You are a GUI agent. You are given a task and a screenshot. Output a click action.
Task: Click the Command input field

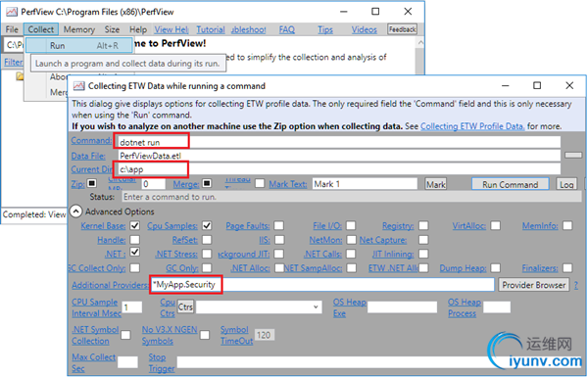339,142
